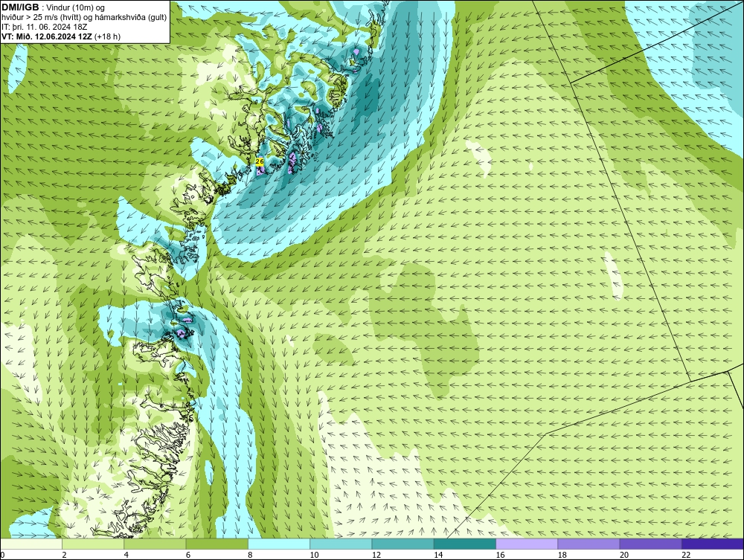
Task: Click the legend value 22
Action: (686, 556)
